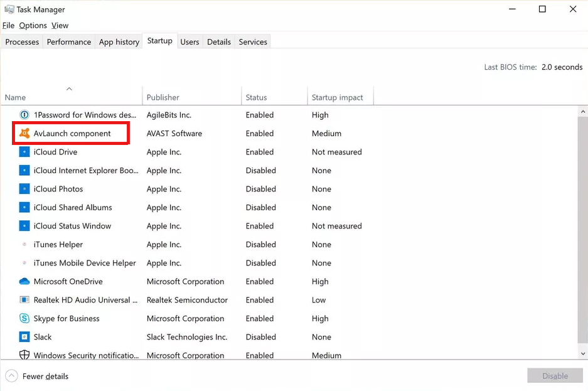This screenshot has width=588, height=391.
Task: Switch to the Details tab
Action: click(x=219, y=41)
